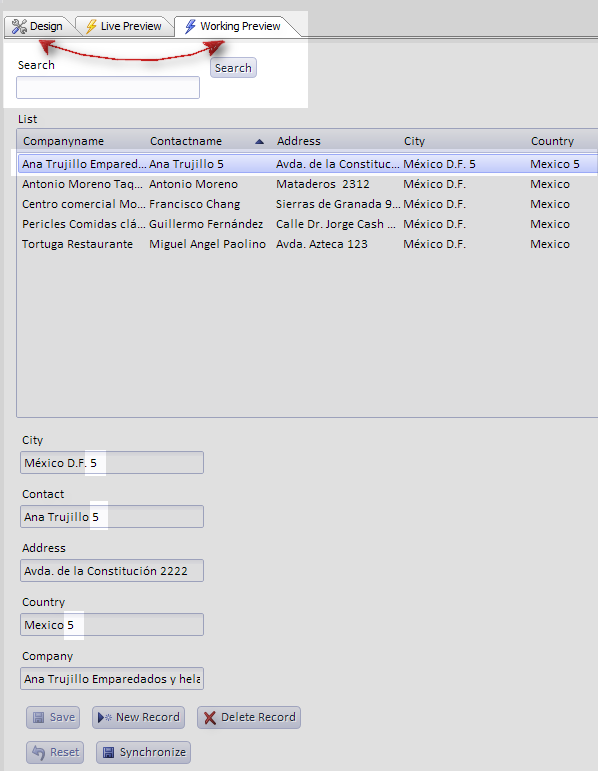Click the Reset undo arrow icon
598x772 pixels.
tap(38, 752)
